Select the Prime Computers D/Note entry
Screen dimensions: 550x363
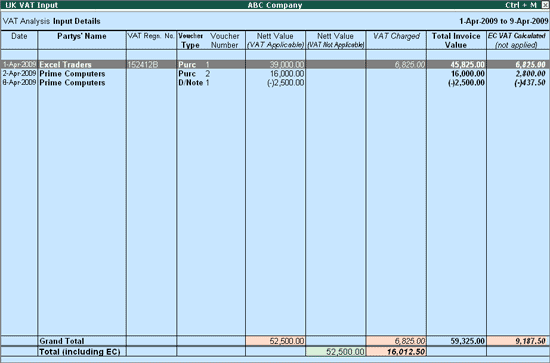click(275, 83)
